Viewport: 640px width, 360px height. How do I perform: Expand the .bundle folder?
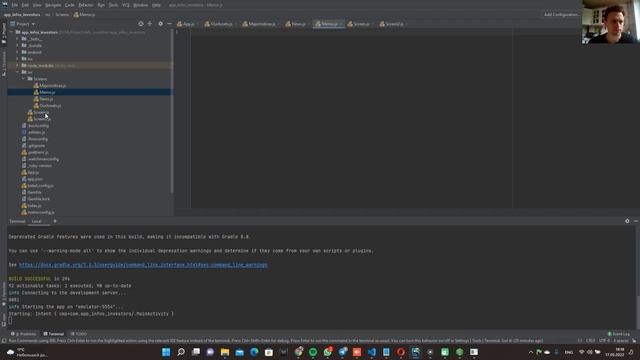click(17, 45)
